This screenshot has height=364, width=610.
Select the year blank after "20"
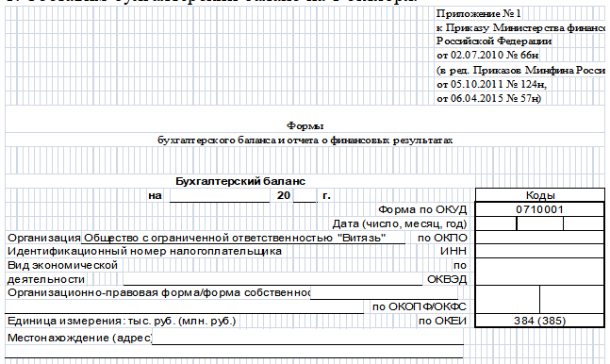point(305,195)
